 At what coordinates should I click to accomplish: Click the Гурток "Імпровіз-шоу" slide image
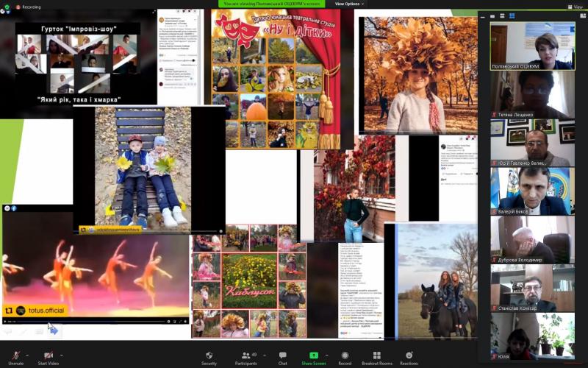[78, 63]
